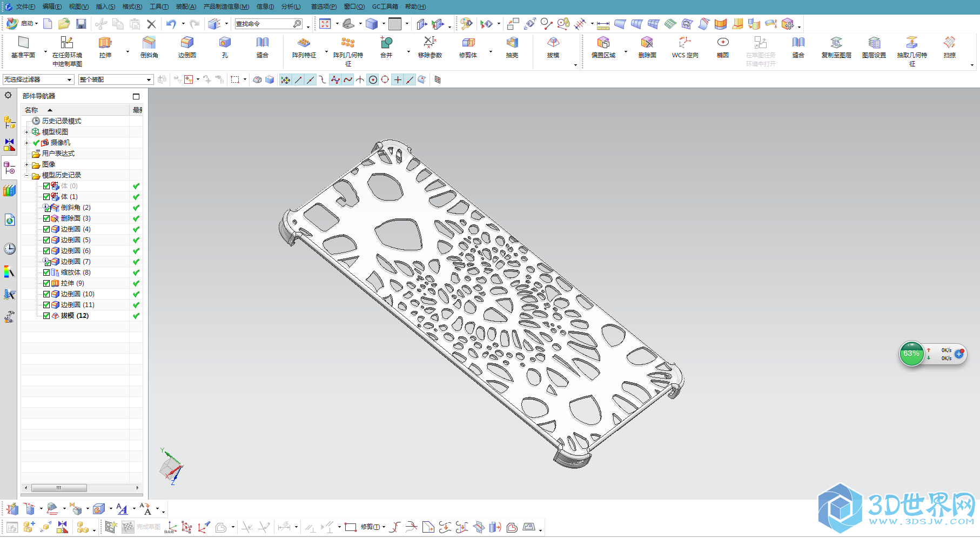
Task: Expand the 摄像机 tree node
Action: coord(27,143)
